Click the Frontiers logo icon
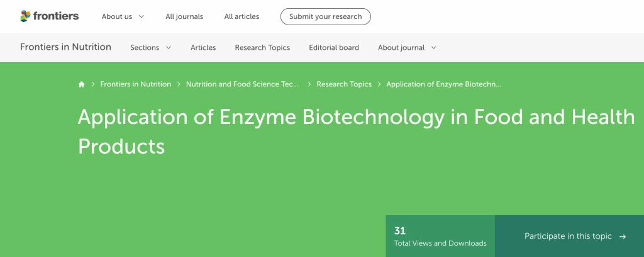This screenshot has width=644, height=257. pyautogui.click(x=25, y=16)
